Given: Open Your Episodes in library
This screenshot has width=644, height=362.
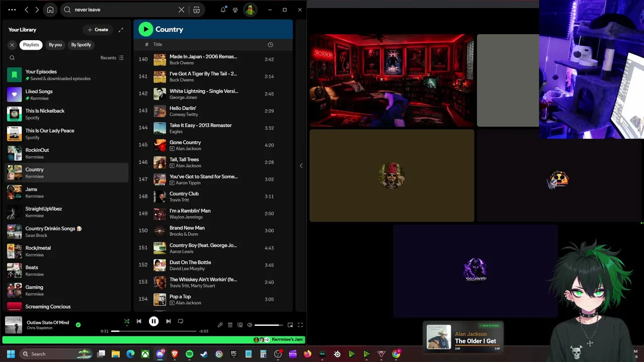Looking at the screenshot, I should [66, 75].
